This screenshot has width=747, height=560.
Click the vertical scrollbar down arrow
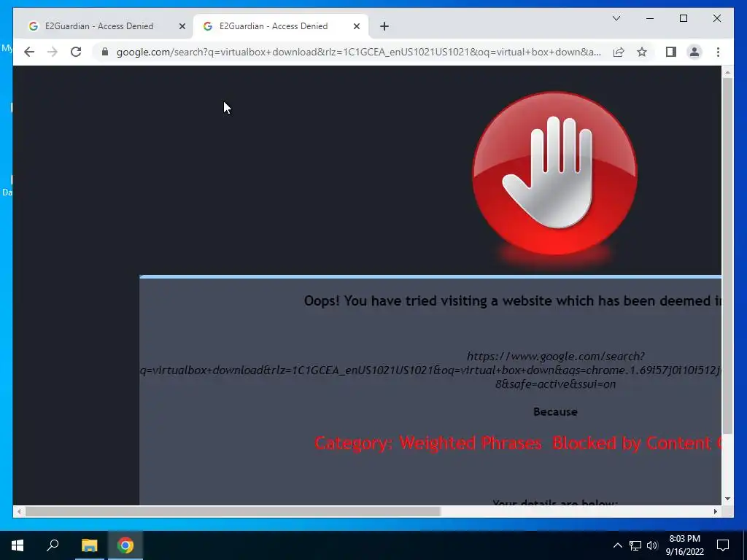pyautogui.click(x=727, y=499)
